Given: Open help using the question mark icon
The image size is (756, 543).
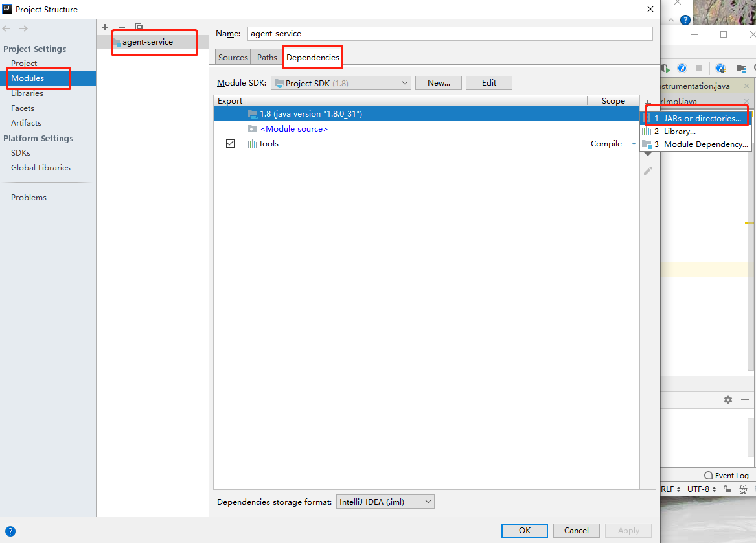Looking at the screenshot, I should pyautogui.click(x=10, y=531).
